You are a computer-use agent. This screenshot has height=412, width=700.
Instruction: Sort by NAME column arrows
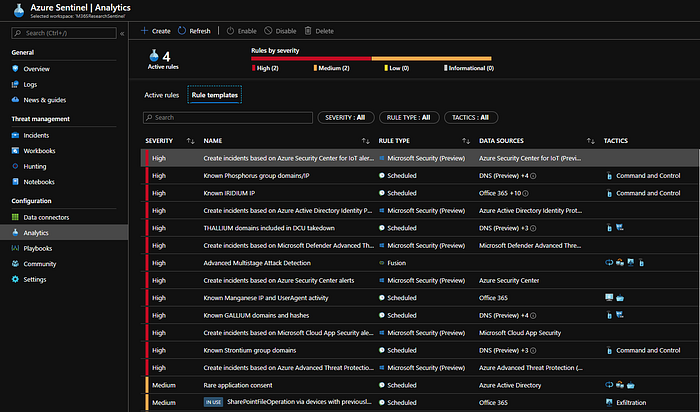point(366,141)
